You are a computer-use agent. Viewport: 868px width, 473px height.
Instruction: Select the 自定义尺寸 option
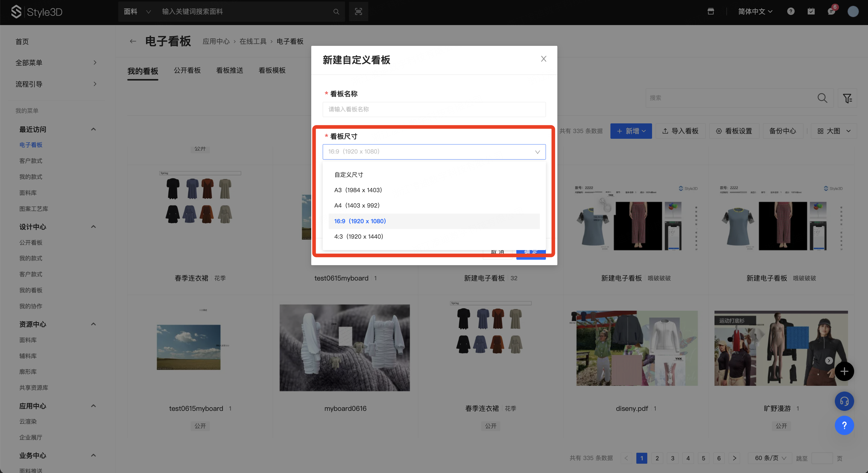pyautogui.click(x=349, y=175)
